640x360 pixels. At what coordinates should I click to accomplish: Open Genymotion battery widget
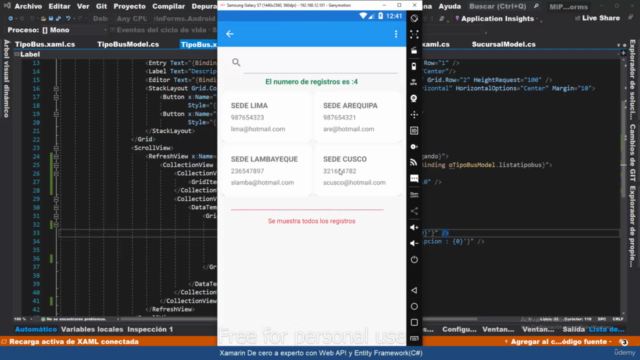point(414,66)
